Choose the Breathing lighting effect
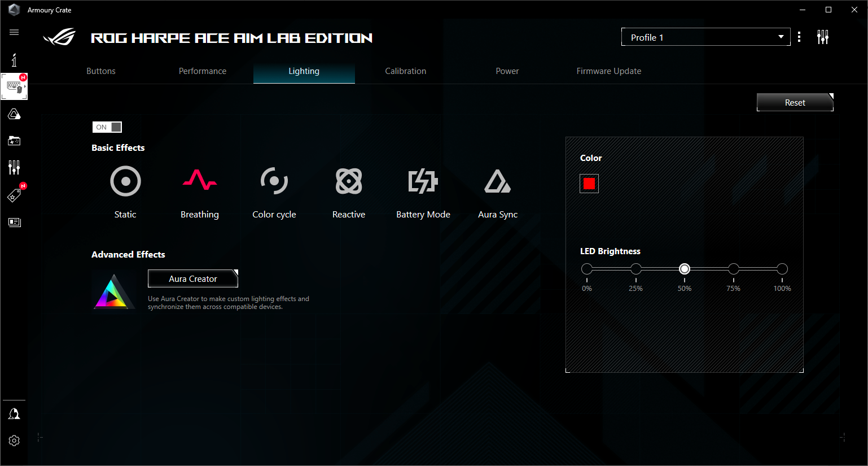This screenshot has width=868, height=466. [200, 192]
